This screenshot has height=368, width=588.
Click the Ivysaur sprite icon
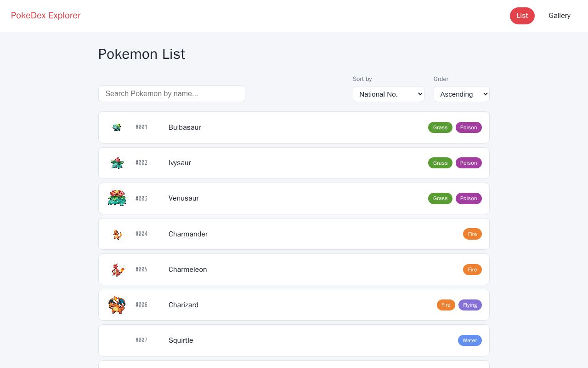click(117, 163)
